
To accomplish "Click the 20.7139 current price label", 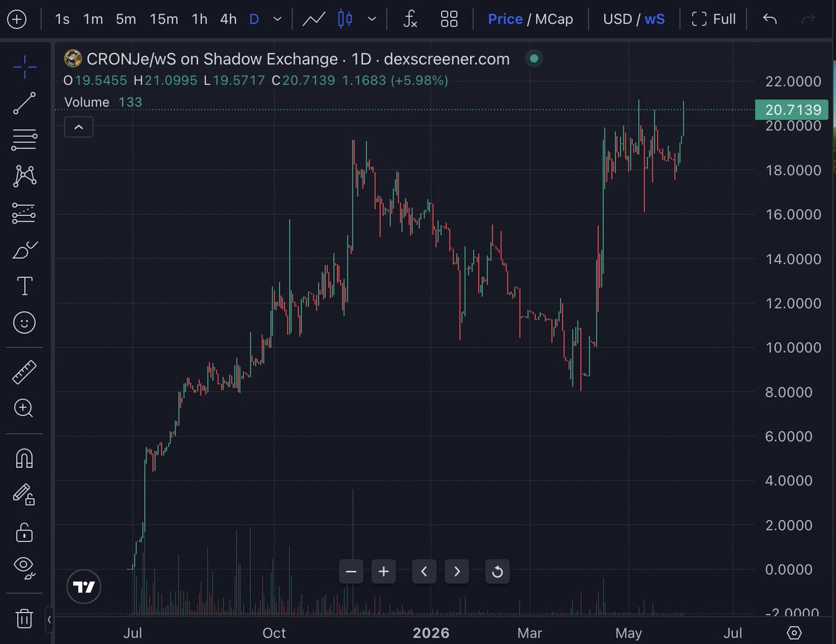I will 793,110.
